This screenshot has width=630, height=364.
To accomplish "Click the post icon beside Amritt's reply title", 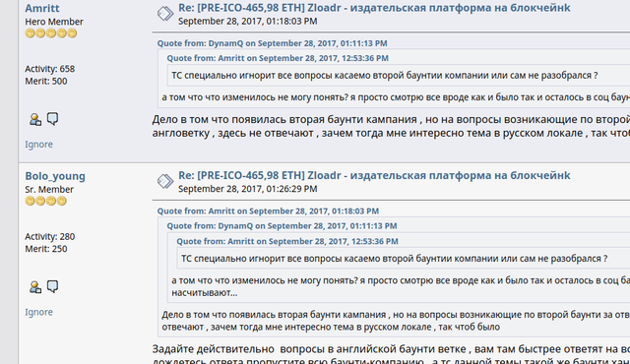I will click(x=165, y=14).
